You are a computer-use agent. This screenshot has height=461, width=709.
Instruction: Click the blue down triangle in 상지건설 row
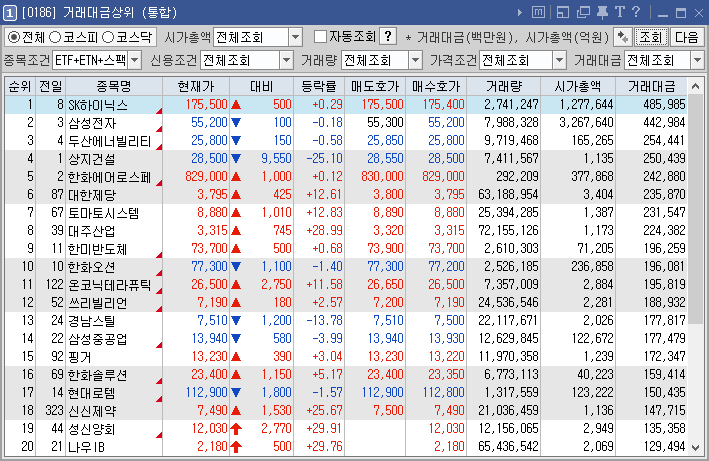coord(236,159)
